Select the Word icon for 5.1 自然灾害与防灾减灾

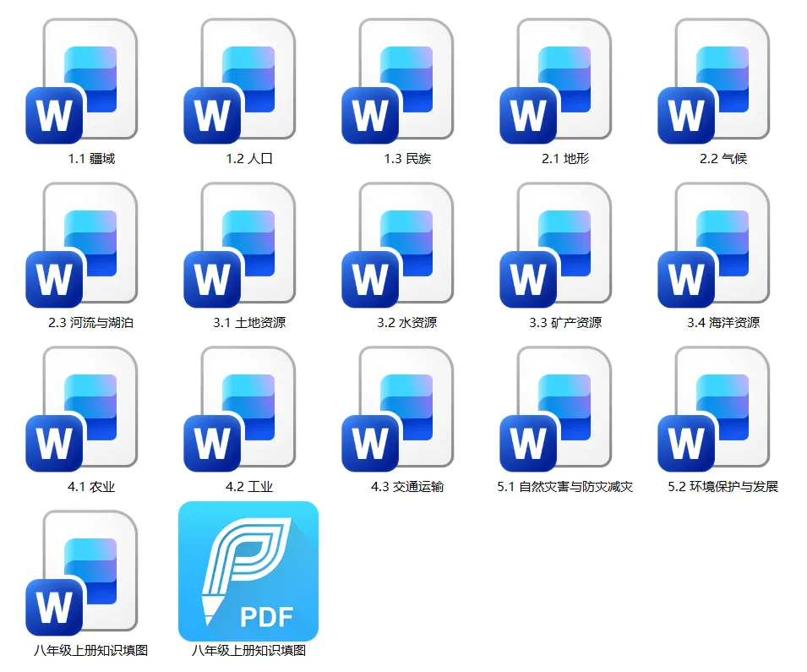pos(555,409)
